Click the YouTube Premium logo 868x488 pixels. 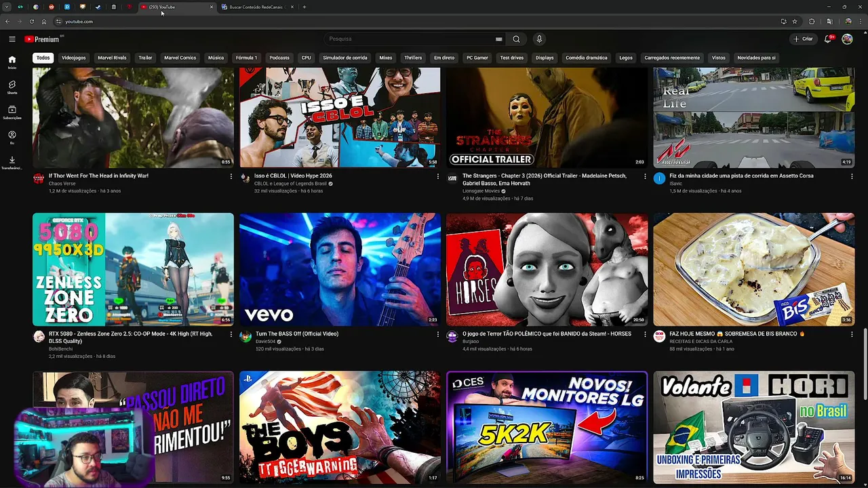pyautogui.click(x=42, y=39)
